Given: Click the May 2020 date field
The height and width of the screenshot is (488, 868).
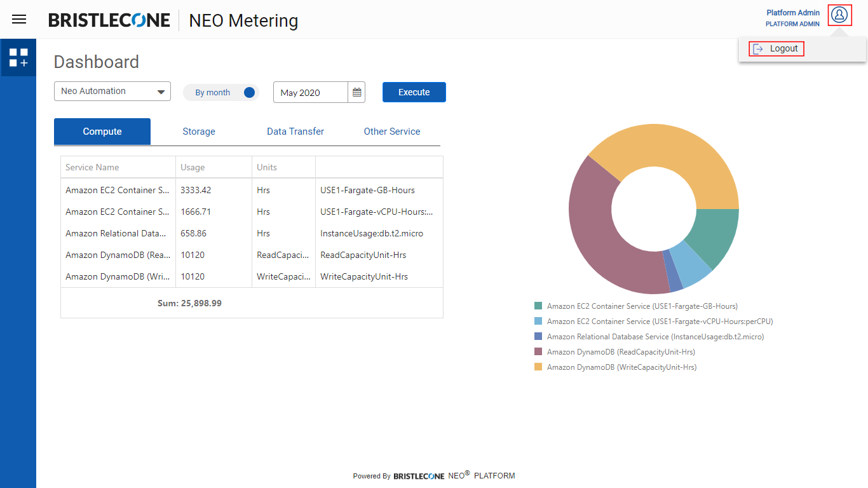Looking at the screenshot, I should pyautogui.click(x=311, y=93).
